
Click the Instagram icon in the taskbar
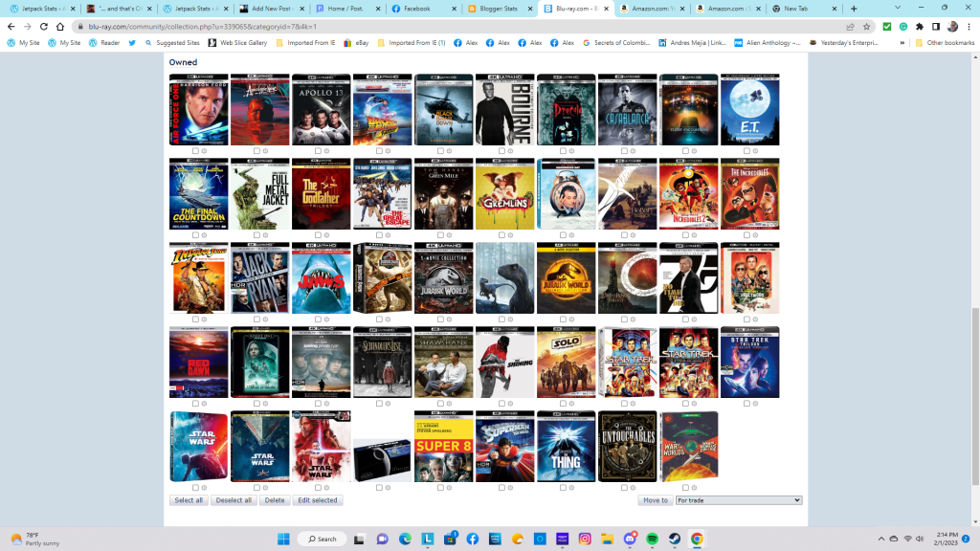click(585, 539)
